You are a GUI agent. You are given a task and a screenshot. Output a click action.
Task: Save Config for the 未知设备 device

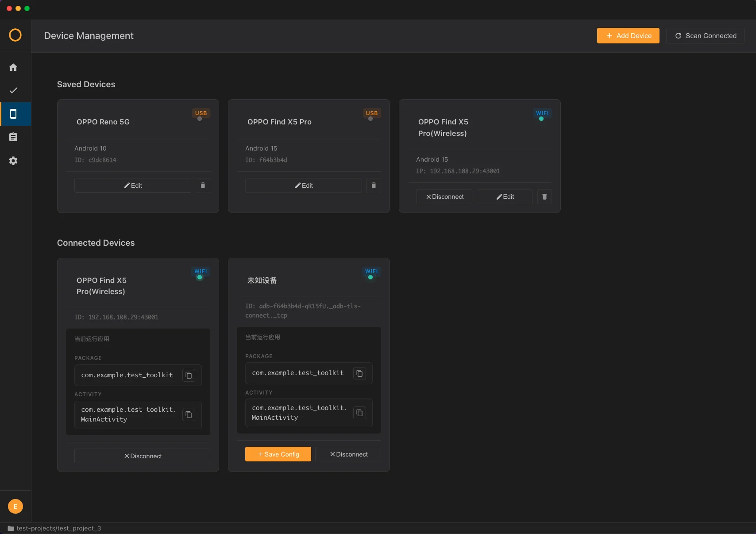(x=278, y=454)
